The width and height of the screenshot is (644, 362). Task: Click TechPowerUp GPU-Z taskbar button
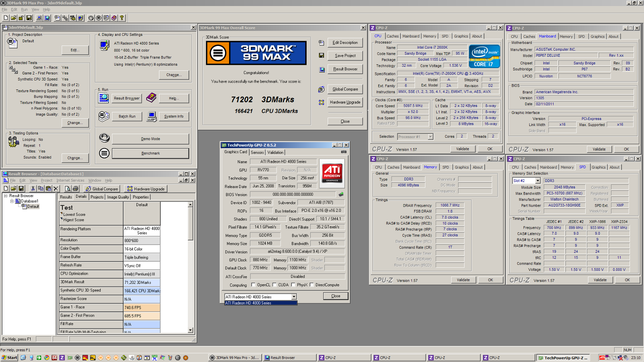click(x=564, y=358)
